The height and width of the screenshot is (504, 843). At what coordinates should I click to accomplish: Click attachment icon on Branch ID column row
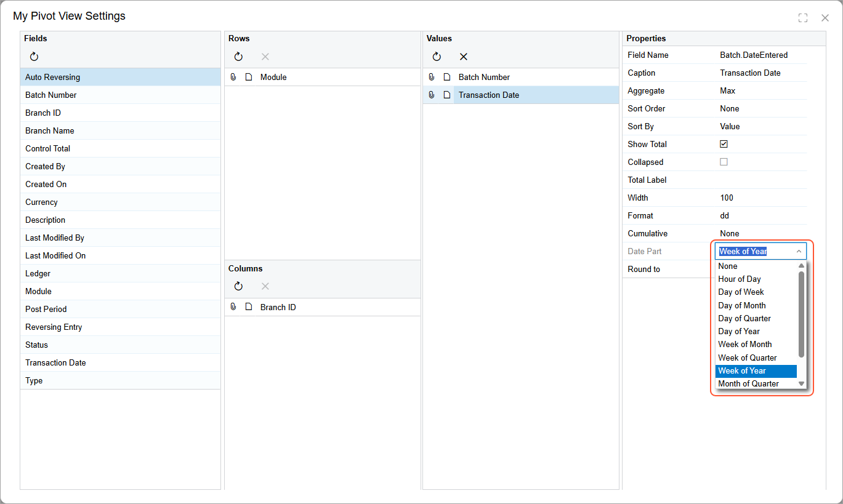pos(233,307)
